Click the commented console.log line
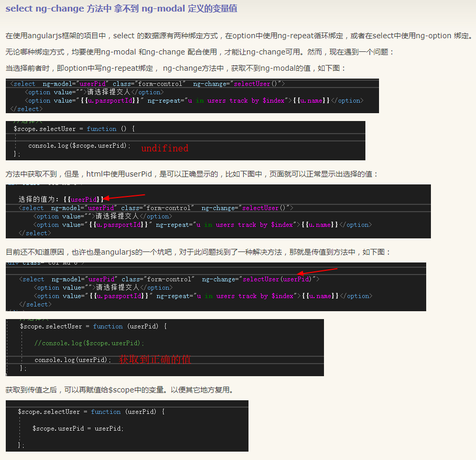Screen dimensions: 476x460 pyautogui.click(x=90, y=342)
